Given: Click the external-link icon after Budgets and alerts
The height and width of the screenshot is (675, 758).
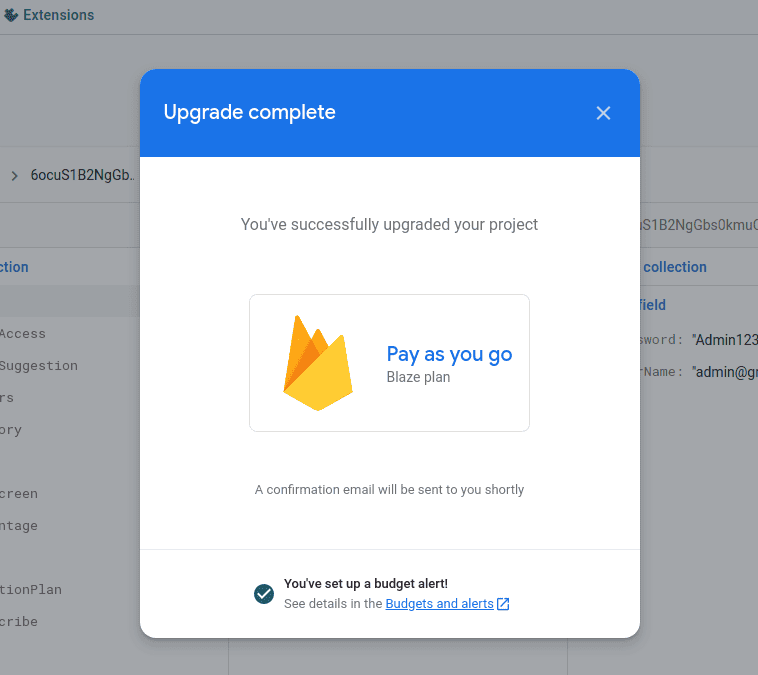Looking at the screenshot, I should 504,604.
